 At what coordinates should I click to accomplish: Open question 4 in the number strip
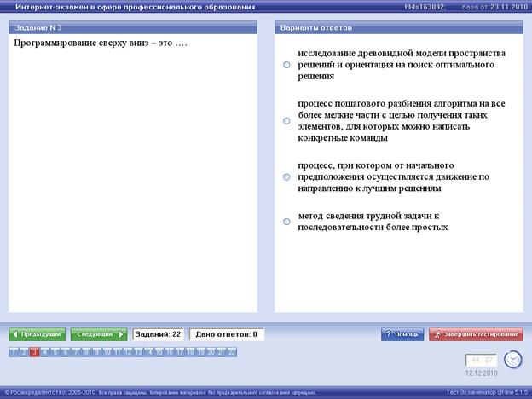click(44, 351)
